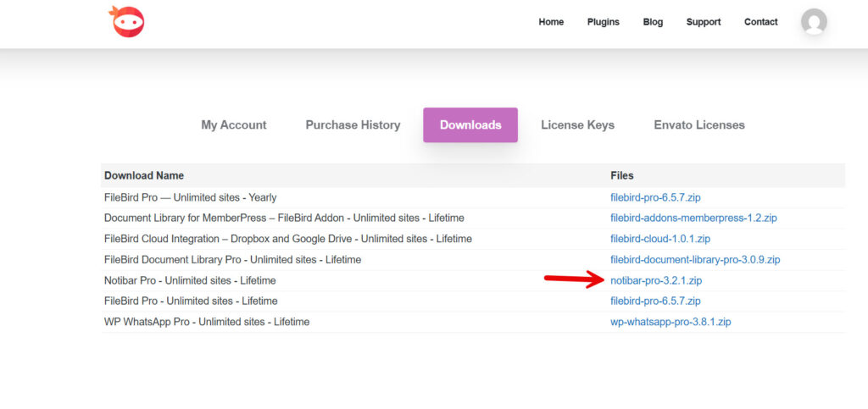Select the Document Library for MemberPress row name
This screenshot has height=409, width=868.
point(284,218)
